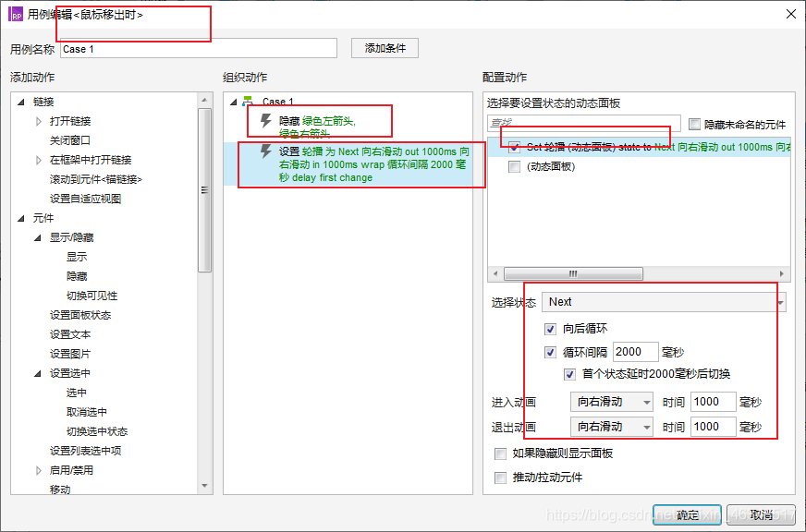Collapse the 设置选中 group

click(x=38, y=373)
